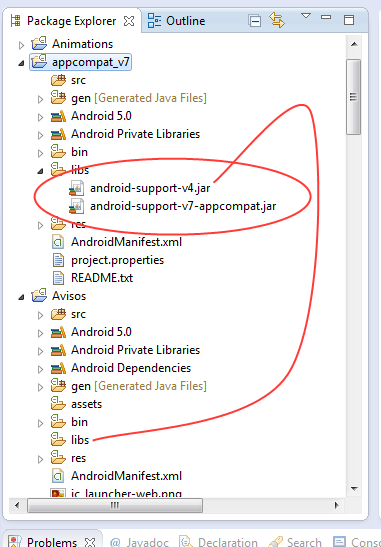Viewport: 381px width, 547px height.
Task: Close the Package Explorer tab
Action: coord(129,21)
